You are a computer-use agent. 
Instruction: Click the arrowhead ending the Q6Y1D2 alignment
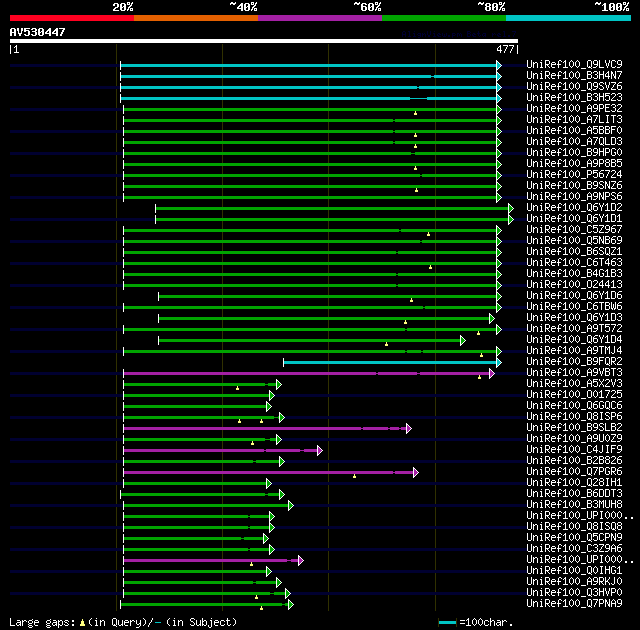pyautogui.click(x=511, y=209)
